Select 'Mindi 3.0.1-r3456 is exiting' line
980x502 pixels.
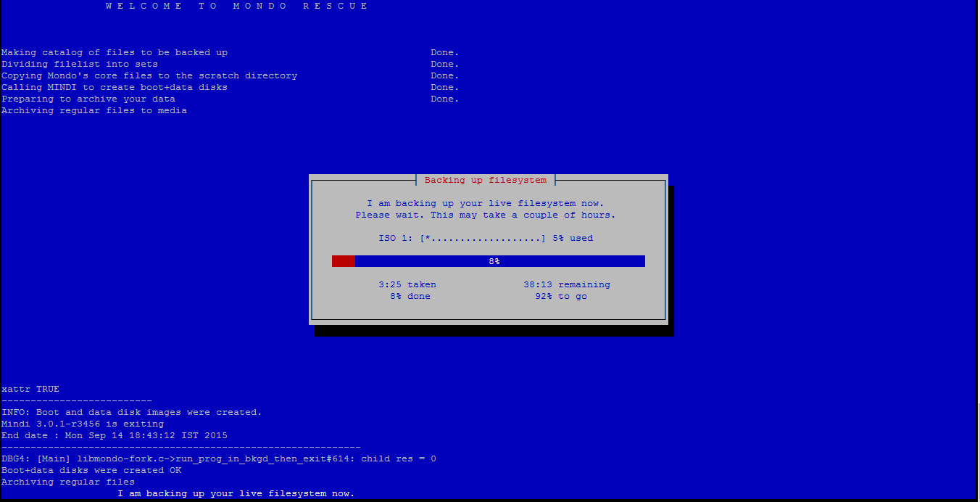[83, 424]
